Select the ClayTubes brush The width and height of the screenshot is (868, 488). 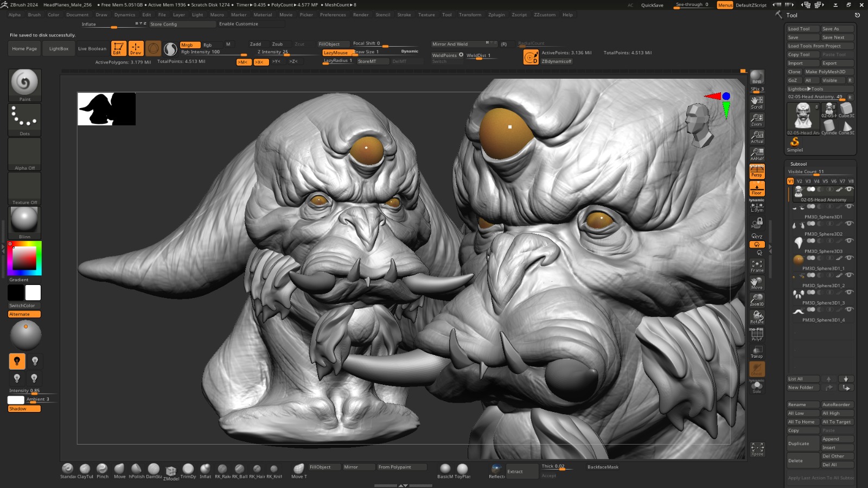click(85, 469)
